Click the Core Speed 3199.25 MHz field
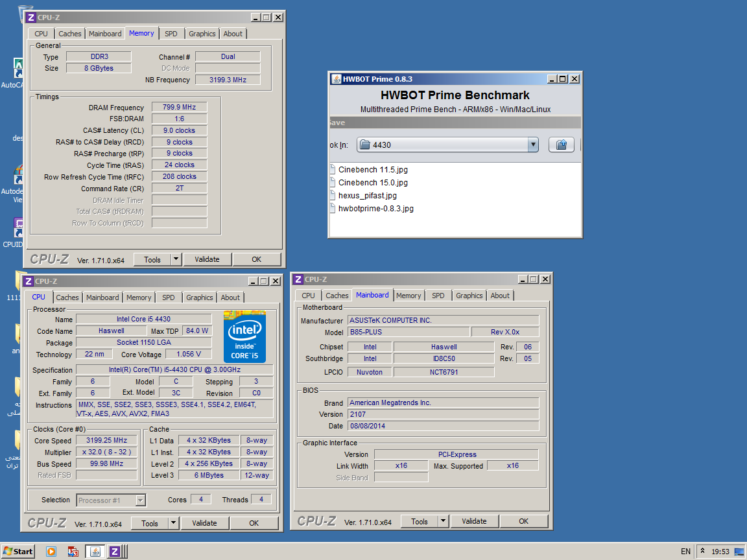The image size is (747, 560). pyautogui.click(x=106, y=441)
